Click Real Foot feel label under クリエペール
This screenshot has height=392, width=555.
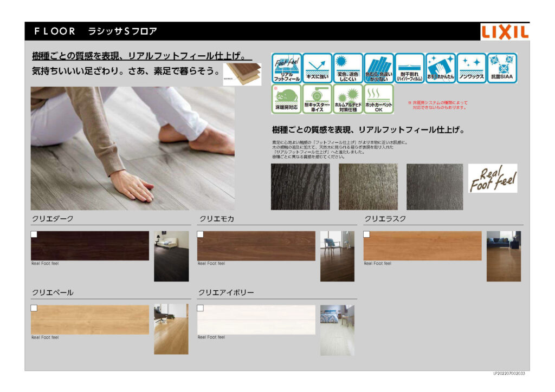click(x=45, y=337)
